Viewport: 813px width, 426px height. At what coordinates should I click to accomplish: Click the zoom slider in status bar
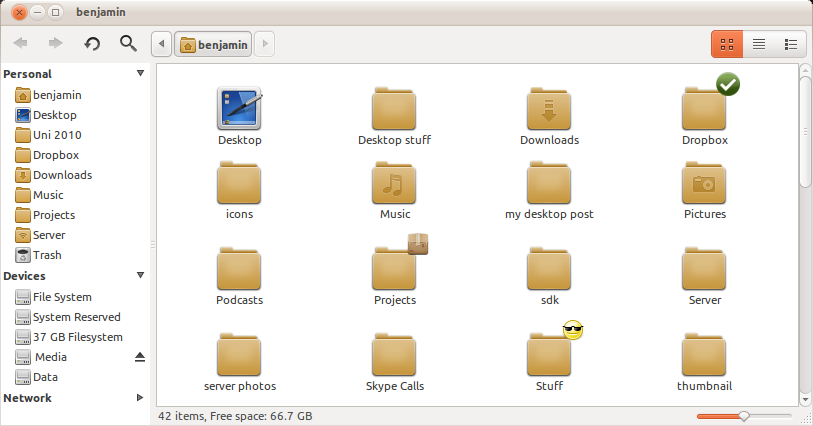743,415
